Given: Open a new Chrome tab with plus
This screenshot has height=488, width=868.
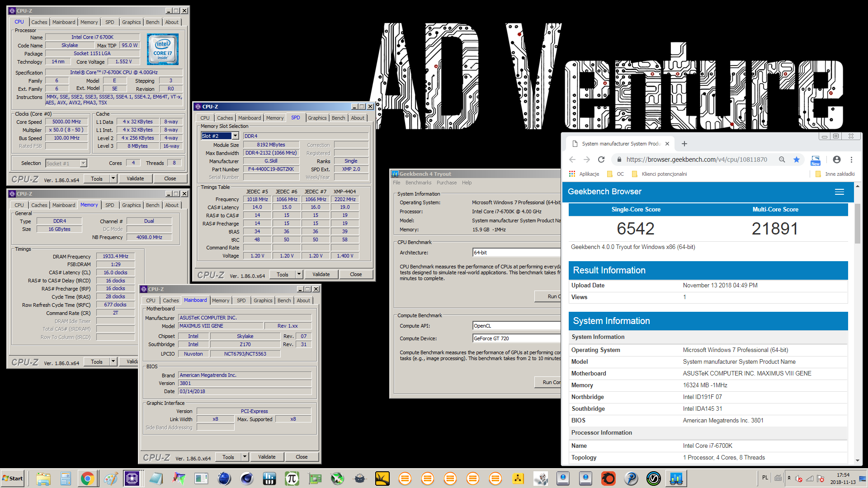Looking at the screenshot, I should point(684,144).
